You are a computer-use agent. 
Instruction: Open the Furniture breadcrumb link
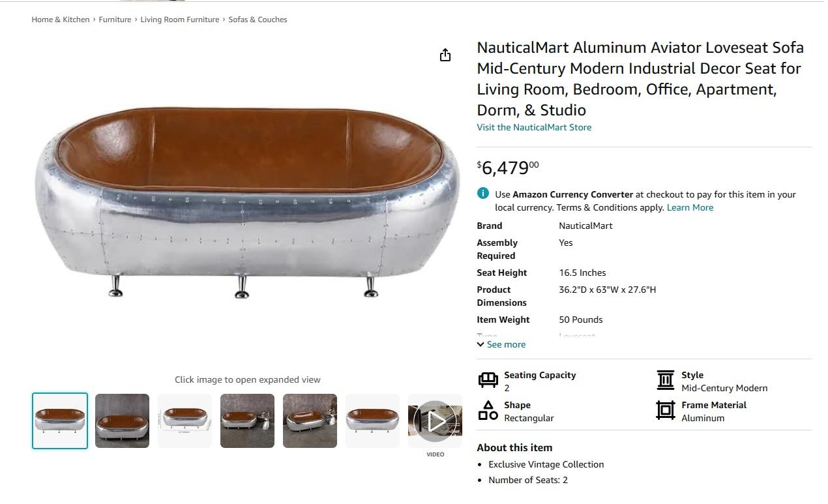point(115,20)
